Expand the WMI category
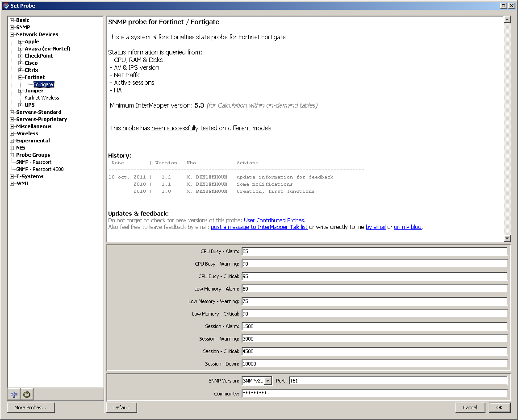This screenshot has width=518, height=420. [12, 183]
